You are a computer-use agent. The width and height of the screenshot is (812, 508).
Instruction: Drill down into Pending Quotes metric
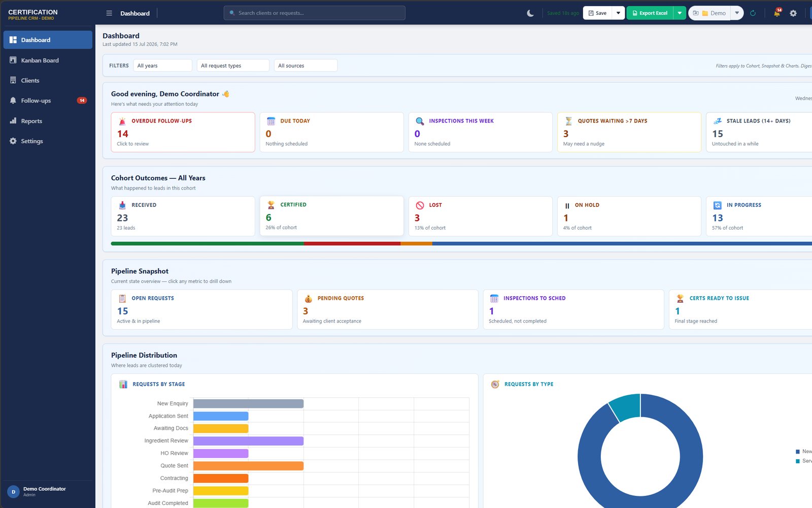coord(388,309)
